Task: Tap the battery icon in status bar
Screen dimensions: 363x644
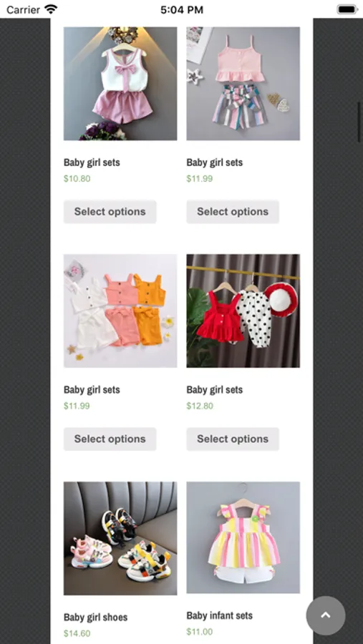Action: tap(347, 9)
